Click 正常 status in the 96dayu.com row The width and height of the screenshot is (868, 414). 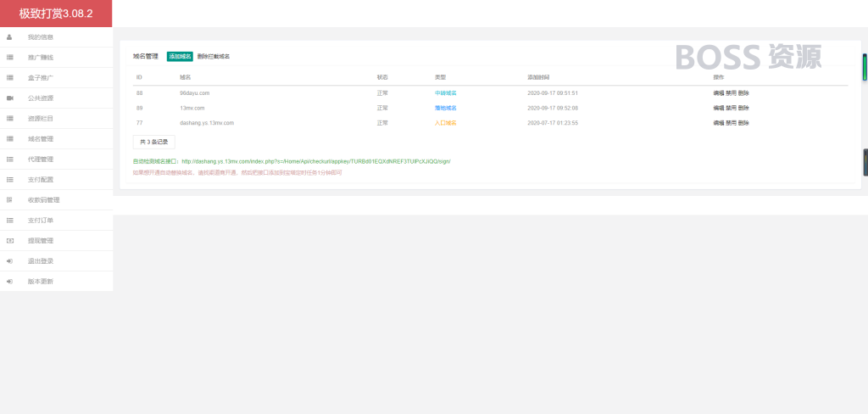click(382, 93)
